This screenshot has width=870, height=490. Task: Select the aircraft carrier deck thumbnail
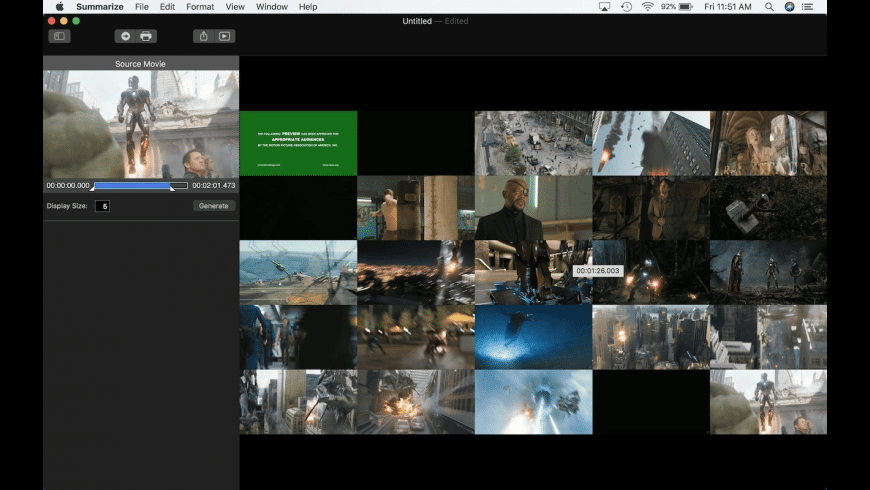click(299, 272)
